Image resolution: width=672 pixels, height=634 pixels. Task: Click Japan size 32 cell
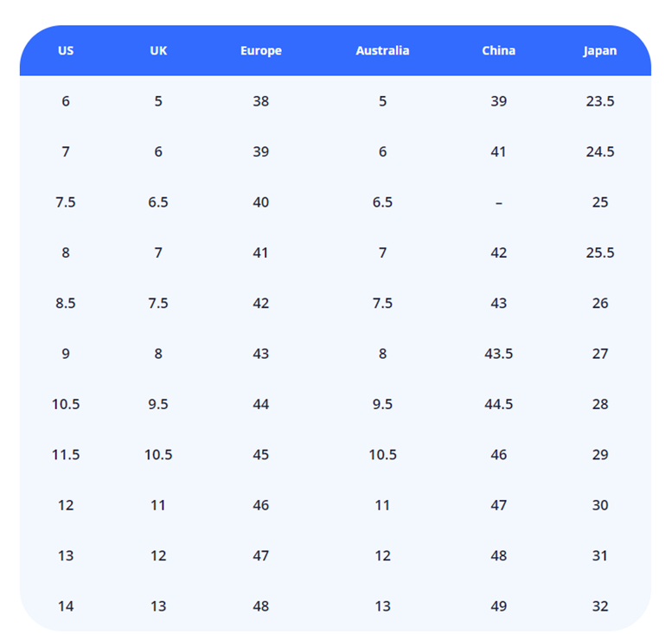pos(600,606)
